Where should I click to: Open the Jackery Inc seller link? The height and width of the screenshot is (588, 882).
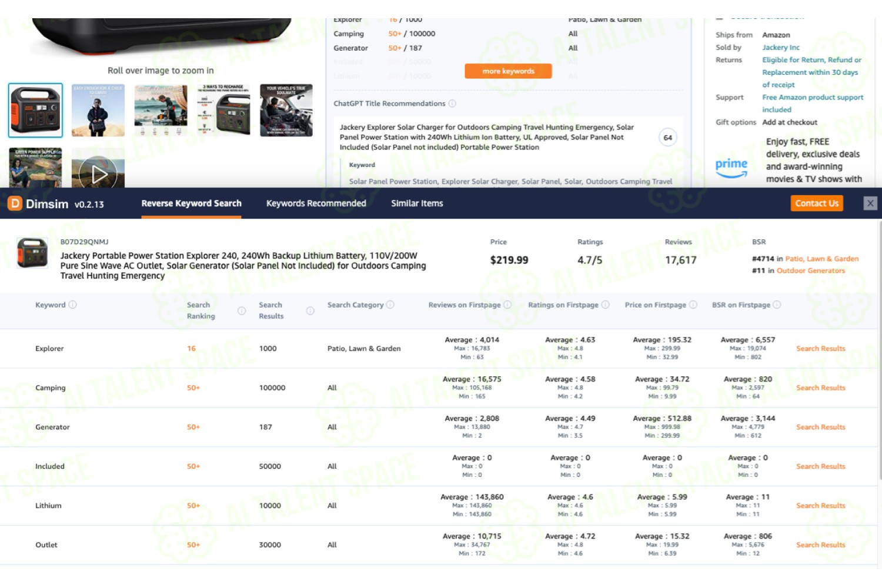(x=780, y=48)
